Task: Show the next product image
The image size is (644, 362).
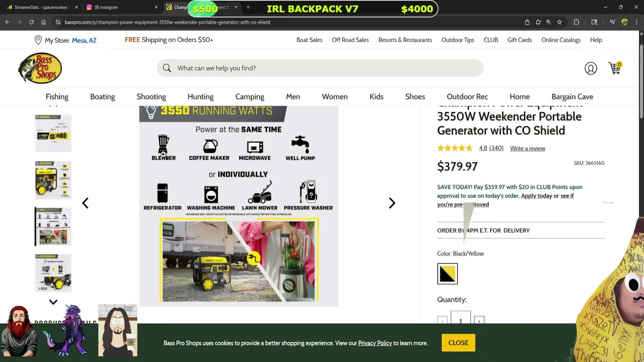Action: click(392, 203)
